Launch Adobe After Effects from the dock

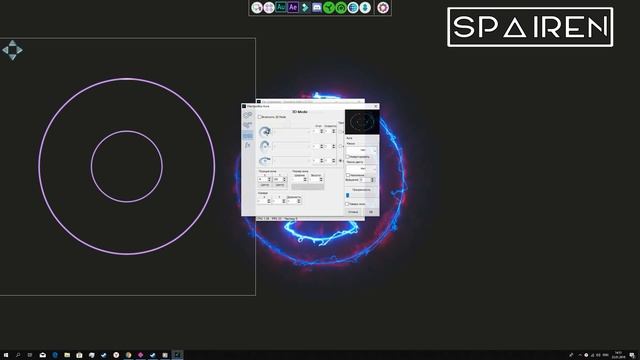click(x=293, y=7)
